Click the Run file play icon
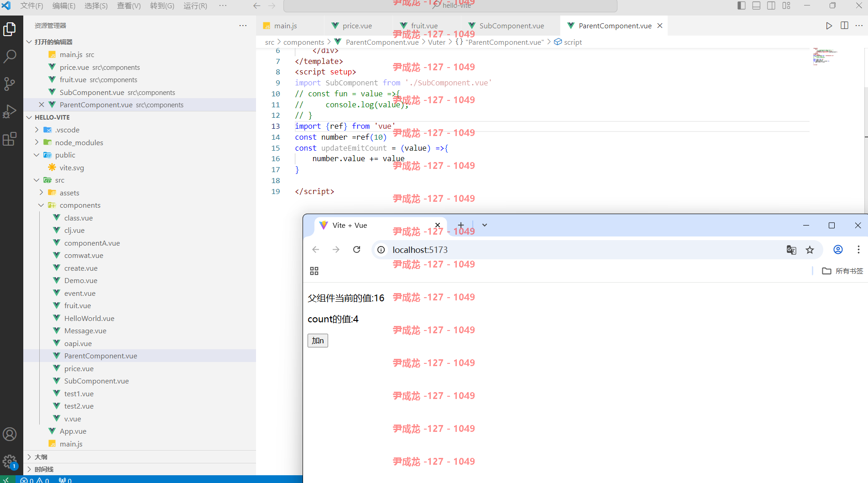 coord(829,26)
